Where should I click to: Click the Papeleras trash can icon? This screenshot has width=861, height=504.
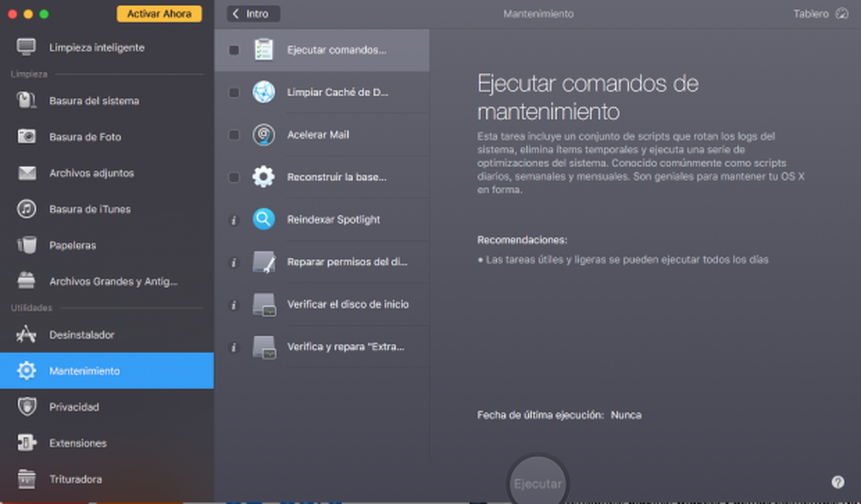pyautogui.click(x=26, y=245)
